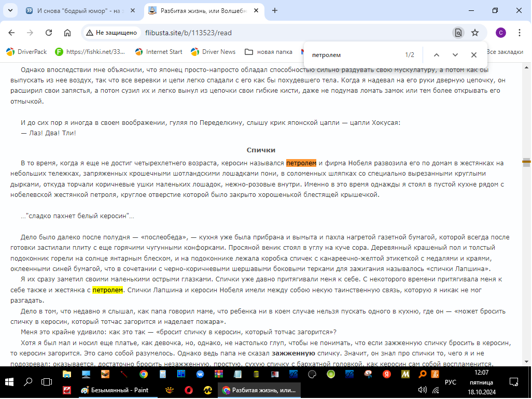Screen dimensions: 532x399
Task: Open the Notepad taskbar icon
Action: point(238,374)
